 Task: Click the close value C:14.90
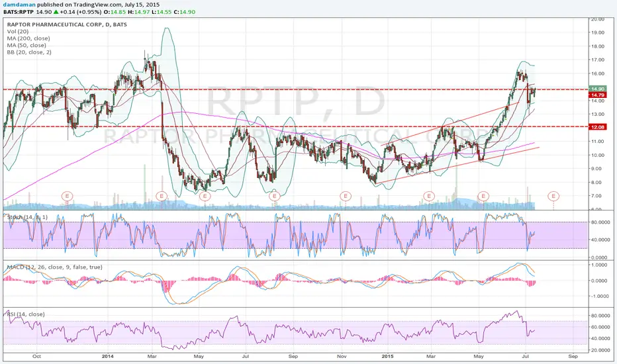point(185,12)
